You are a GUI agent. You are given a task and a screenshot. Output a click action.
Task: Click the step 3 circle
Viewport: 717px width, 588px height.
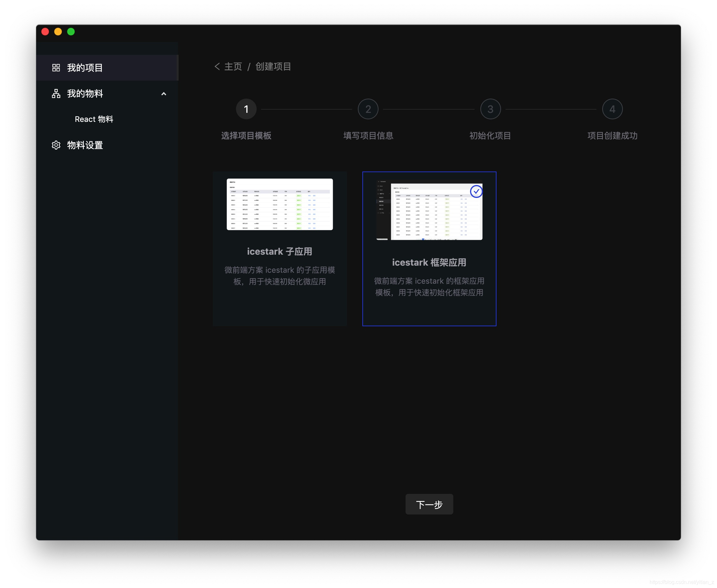point(490,109)
